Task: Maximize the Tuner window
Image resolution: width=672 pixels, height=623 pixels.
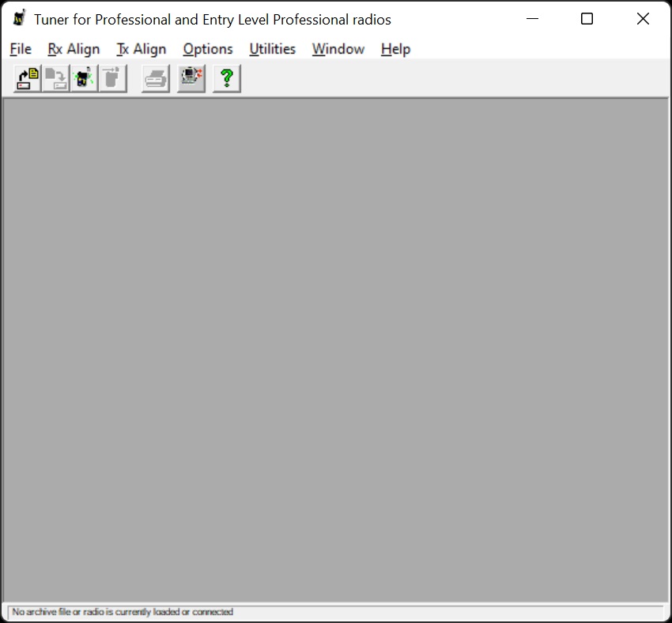Action: click(587, 19)
